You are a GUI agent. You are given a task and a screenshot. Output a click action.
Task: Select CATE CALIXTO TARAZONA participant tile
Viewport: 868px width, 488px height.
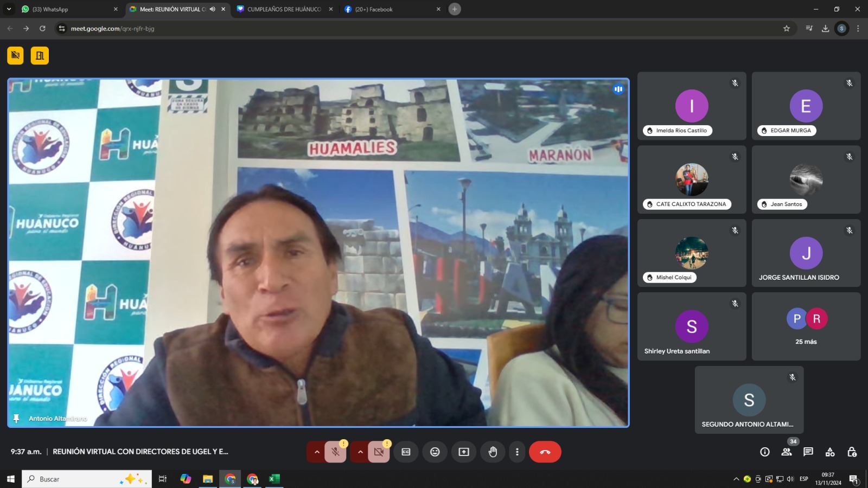[x=692, y=179]
